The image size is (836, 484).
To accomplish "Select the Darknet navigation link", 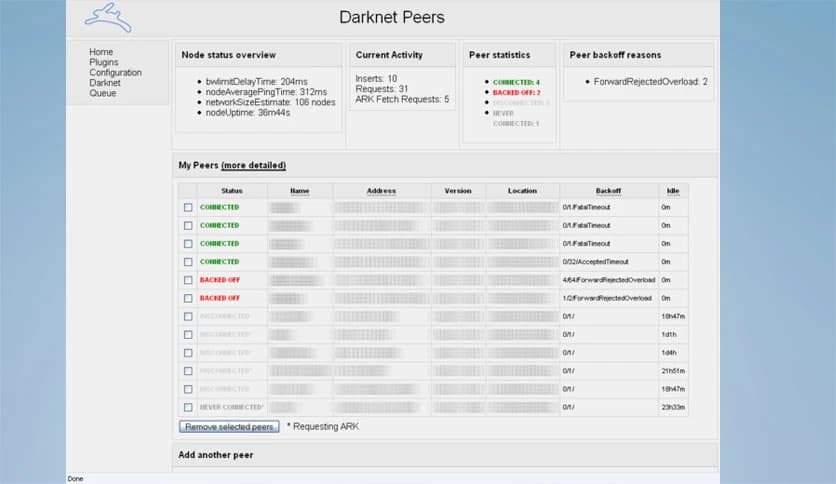I will 104,83.
